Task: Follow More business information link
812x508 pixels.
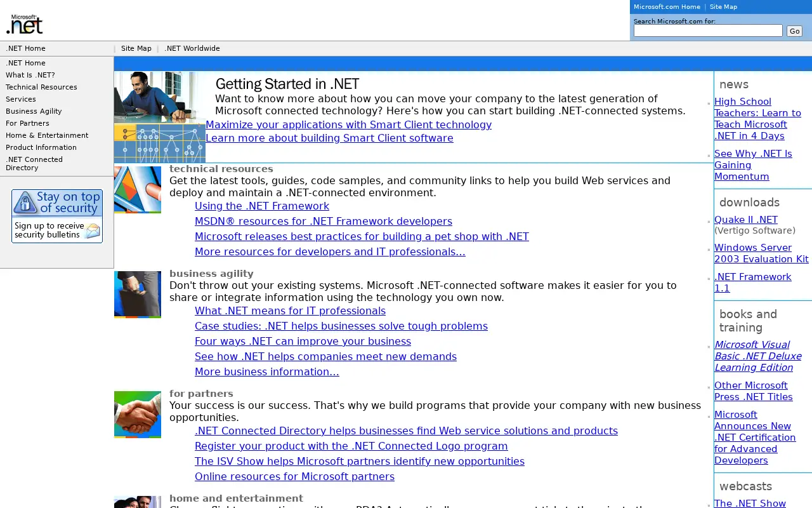Action: click(x=267, y=371)
